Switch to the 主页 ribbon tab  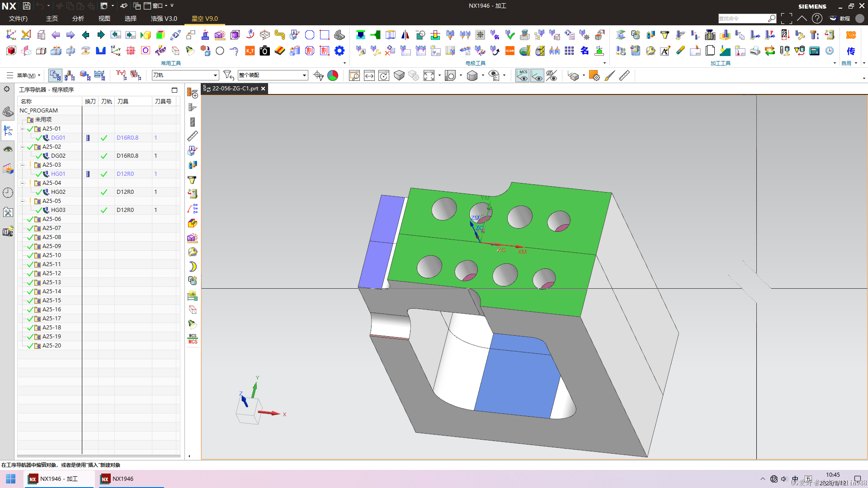(52, 19)
